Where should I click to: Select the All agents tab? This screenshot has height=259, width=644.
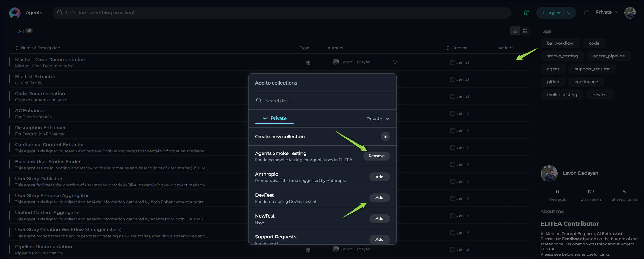tap(24, 31)
